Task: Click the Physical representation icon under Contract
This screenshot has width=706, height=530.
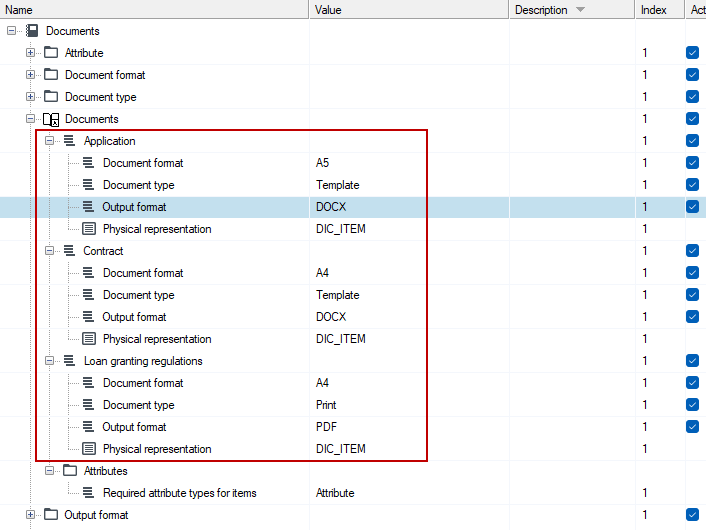Action: click(x=89, y=339)
